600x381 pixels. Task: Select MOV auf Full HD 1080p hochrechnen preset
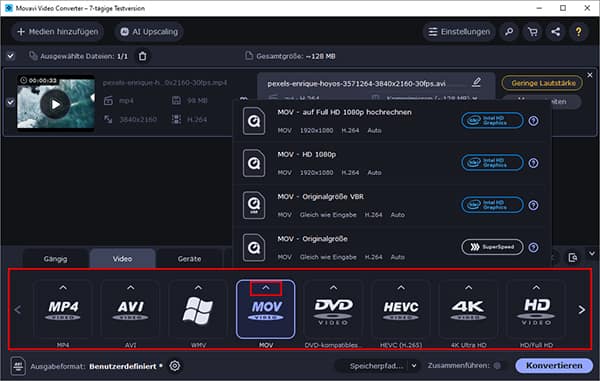(x=390, y=121)
